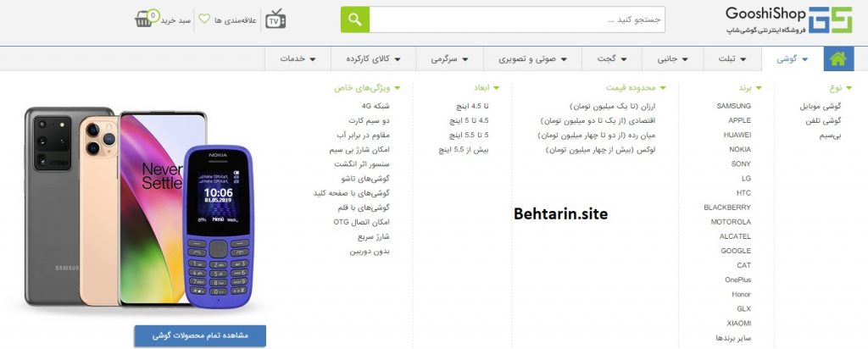
Task: Select گوشی‌های تاشو feature
Action: click(x=365, y=179)
